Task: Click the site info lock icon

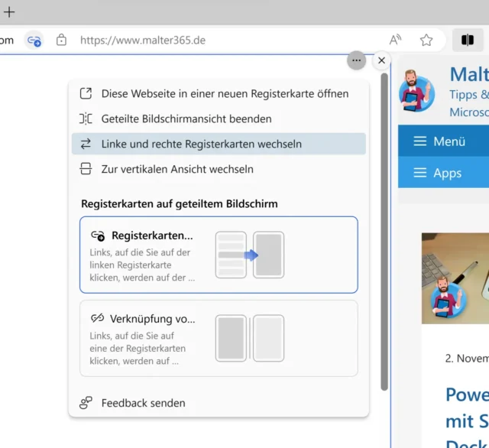Action: click(61, 40)
